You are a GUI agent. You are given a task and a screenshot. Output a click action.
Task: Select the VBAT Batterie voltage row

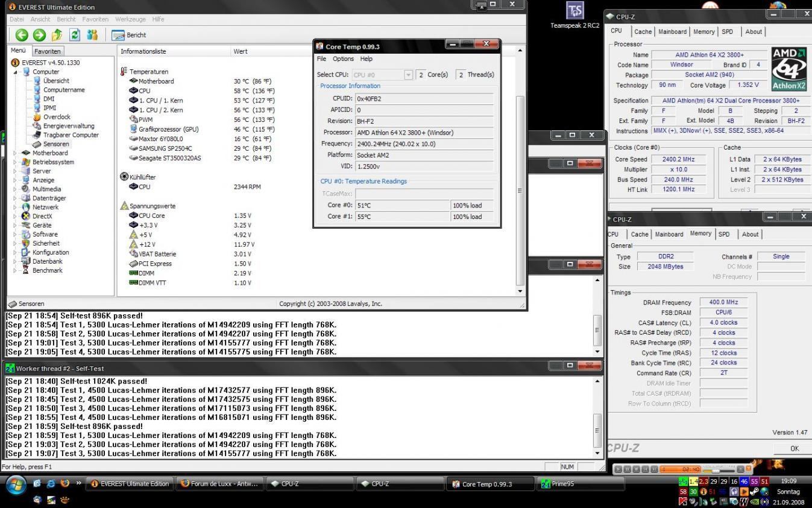click(x=190, y=254)
